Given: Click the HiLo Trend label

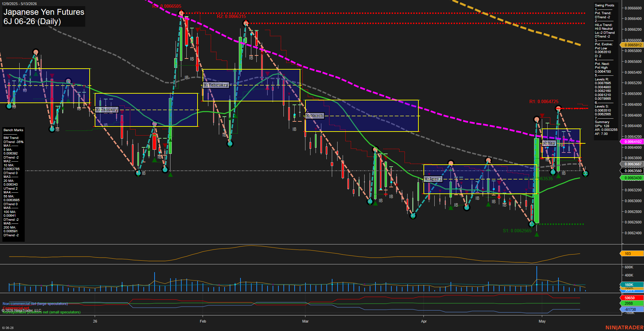Looking at the screenshot, I should point(604,25).
